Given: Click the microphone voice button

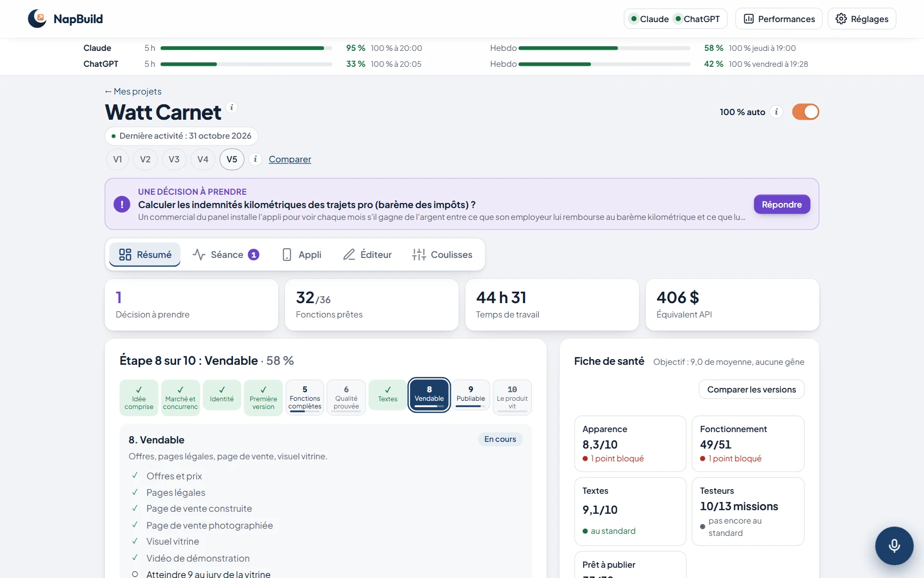Looking at the screenshot, I should [894, 546].
